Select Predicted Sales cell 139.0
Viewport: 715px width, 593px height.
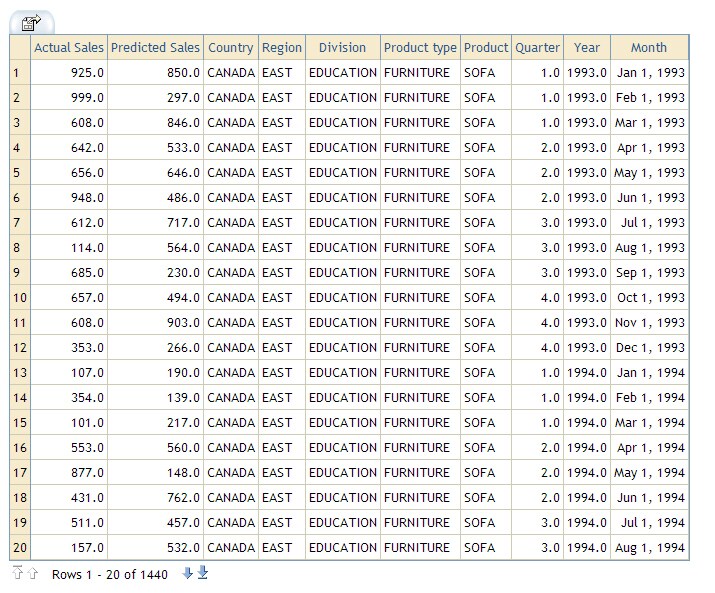coord(155,398)
